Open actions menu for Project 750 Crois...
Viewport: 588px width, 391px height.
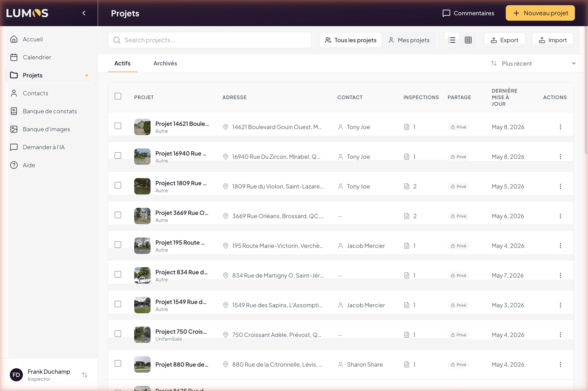560,335
